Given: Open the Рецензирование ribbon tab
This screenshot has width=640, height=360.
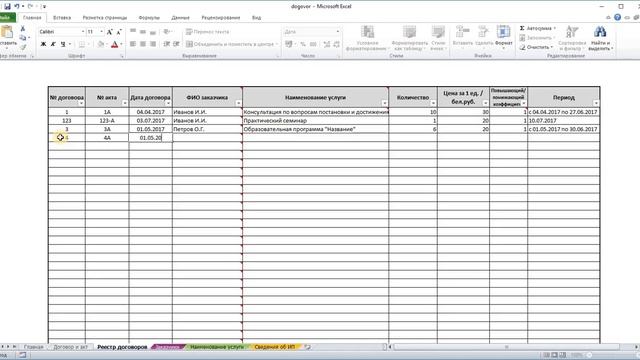Looking at the screenshot, I should 221,18.
